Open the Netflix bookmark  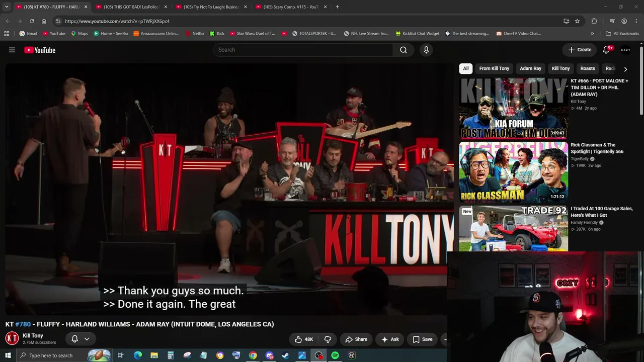point(195,34)
